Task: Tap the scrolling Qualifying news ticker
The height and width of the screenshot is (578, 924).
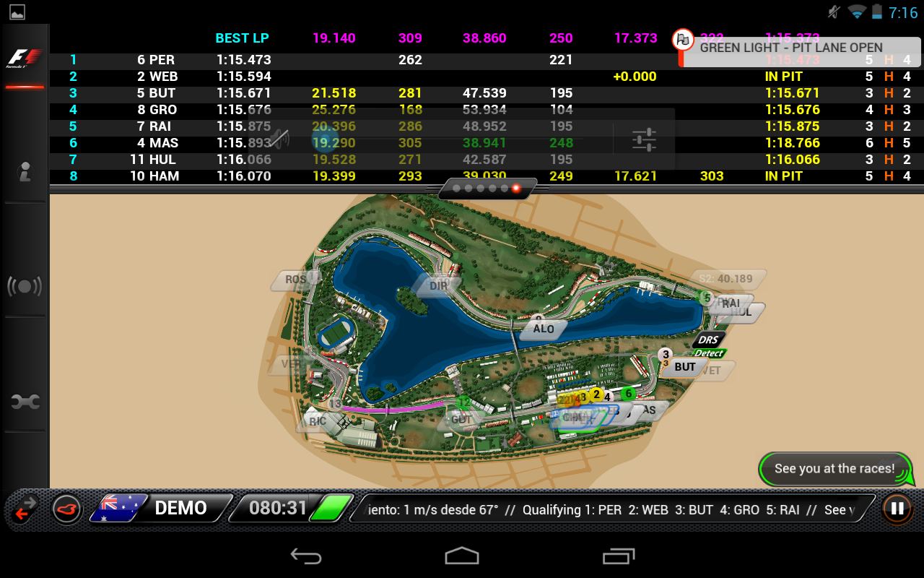Action: [x=614, y=509]
